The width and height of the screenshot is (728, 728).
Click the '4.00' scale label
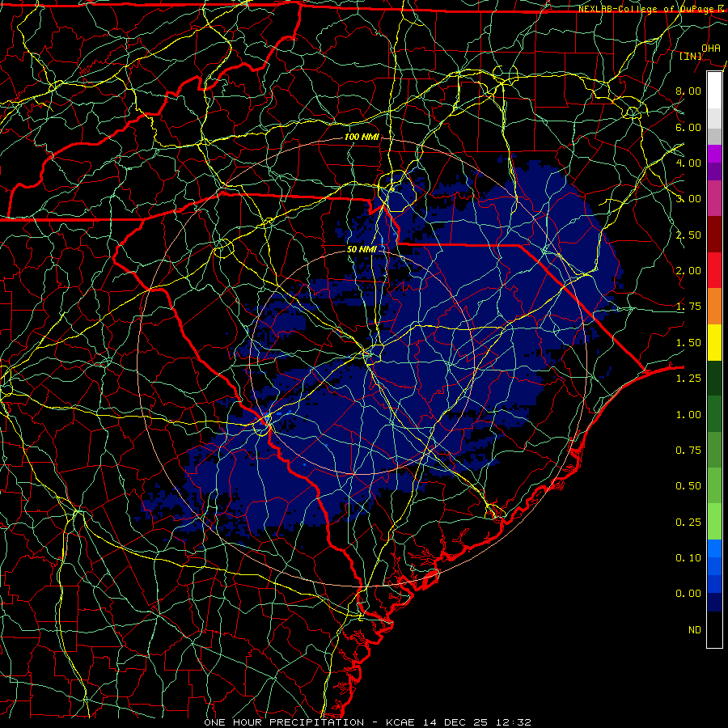pos(688,163)
